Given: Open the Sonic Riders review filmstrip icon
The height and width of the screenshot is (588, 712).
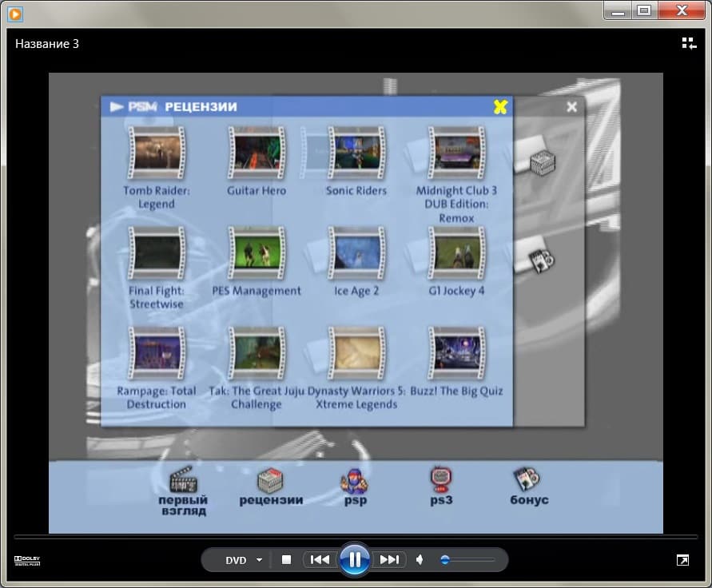Looking at the screenshot, I should click(x=356, y=153).
